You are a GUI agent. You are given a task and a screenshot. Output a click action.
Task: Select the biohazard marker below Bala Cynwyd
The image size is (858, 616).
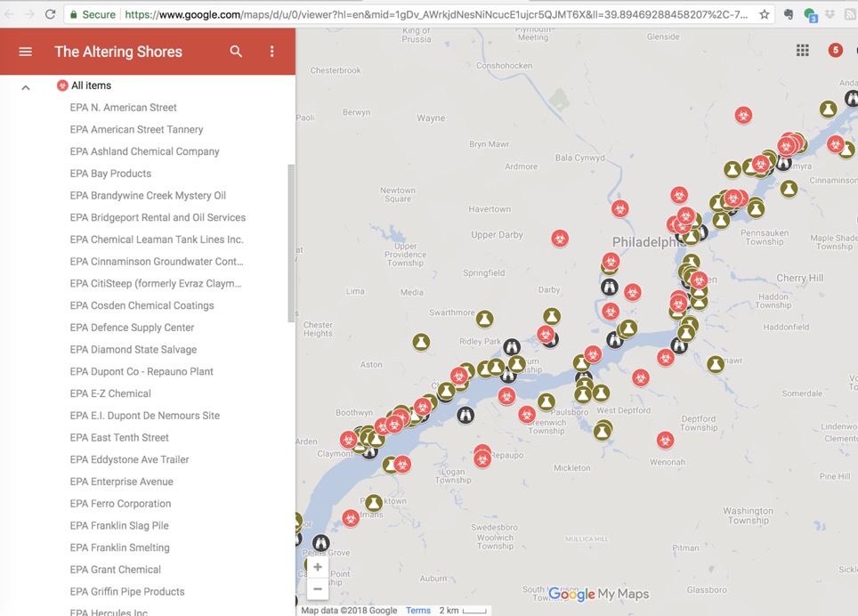click(x=620, y=208)
